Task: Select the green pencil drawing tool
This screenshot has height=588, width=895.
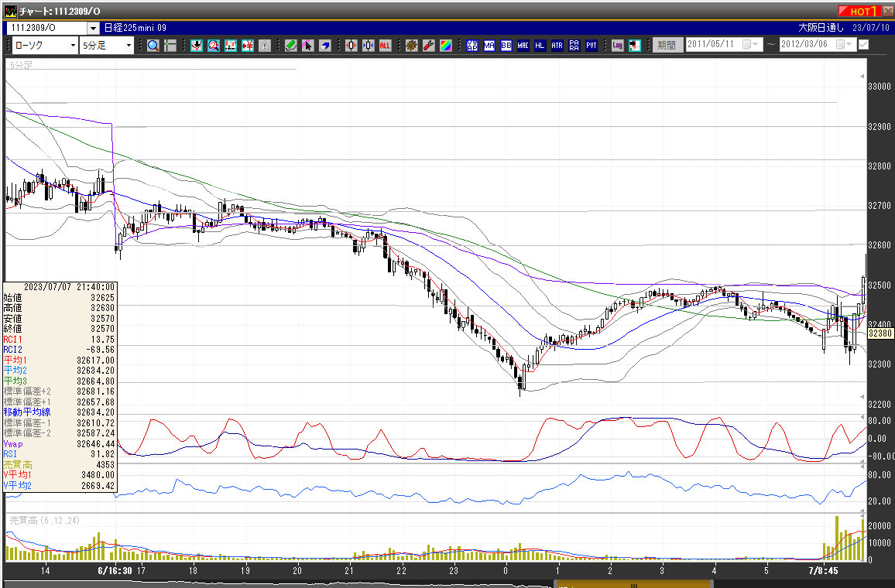Action: point(290,46)
